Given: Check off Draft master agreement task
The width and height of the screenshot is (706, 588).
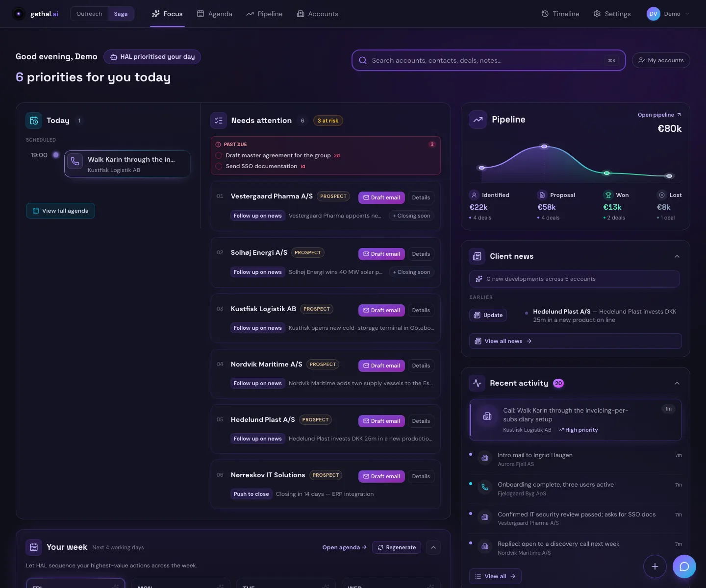Looking at the screenshot, I should (x=219, y=155).
